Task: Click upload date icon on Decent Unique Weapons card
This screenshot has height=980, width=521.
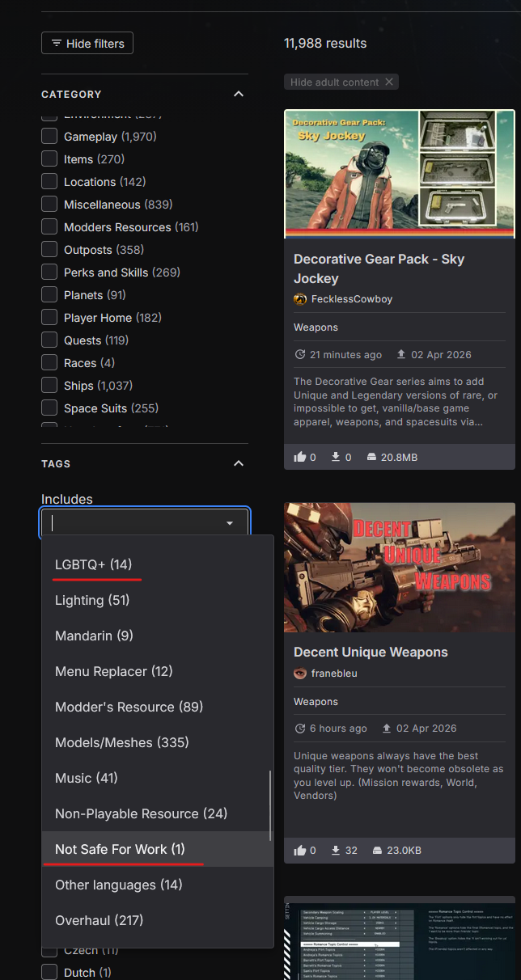Action: point(388,729)
